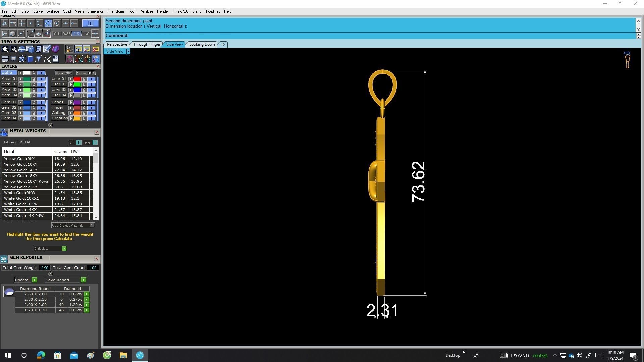Enable Use Object Materials option
The height and width of the screenshot is (362, 644).
click(73, 225)
